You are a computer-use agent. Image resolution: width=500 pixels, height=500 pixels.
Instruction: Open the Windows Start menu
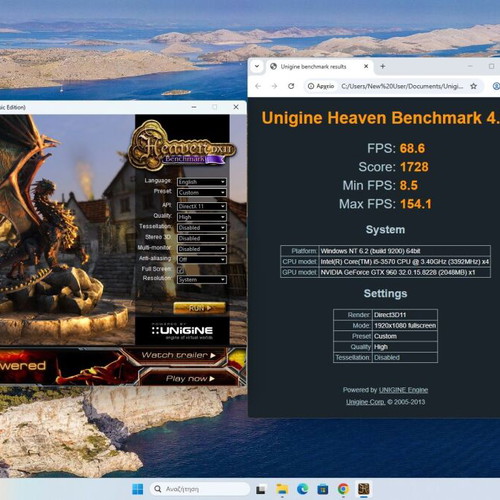137,489
